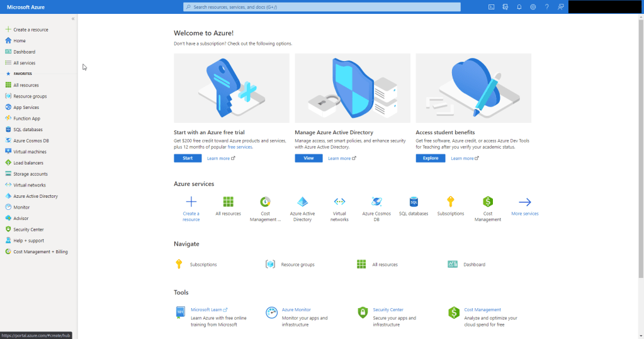Click the Virtual networks service icon
The image size is (644, 339).
click(x=339, y=202)
